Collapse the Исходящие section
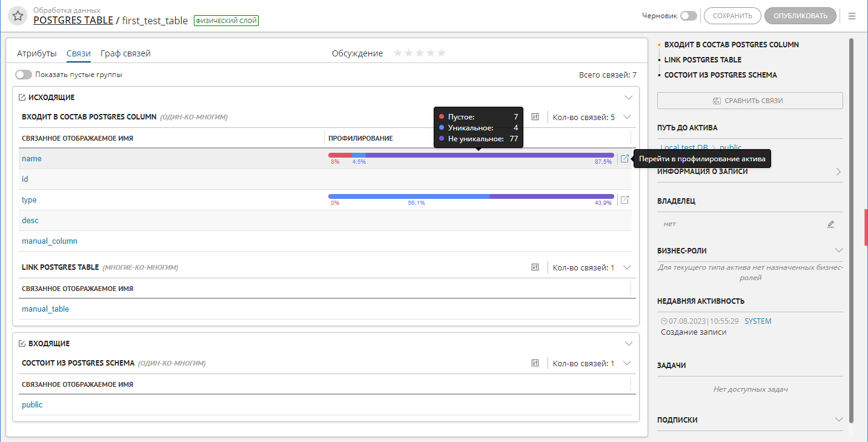868x442 pixels. click(629, 97)
